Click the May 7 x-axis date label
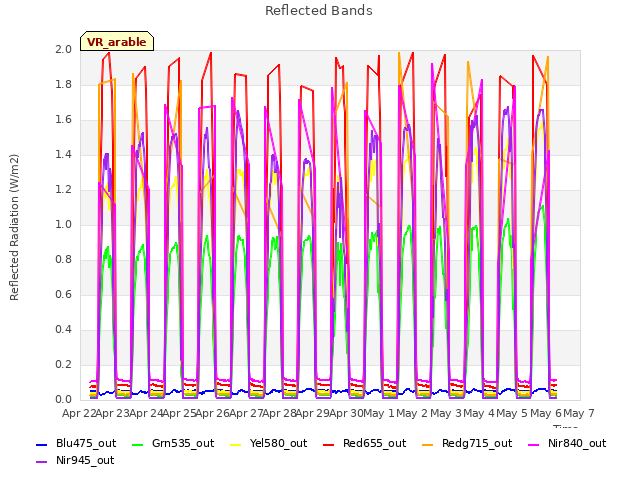The height and width of the screenshot is (480, 640). pyautogui.click(x=579, y=413)
